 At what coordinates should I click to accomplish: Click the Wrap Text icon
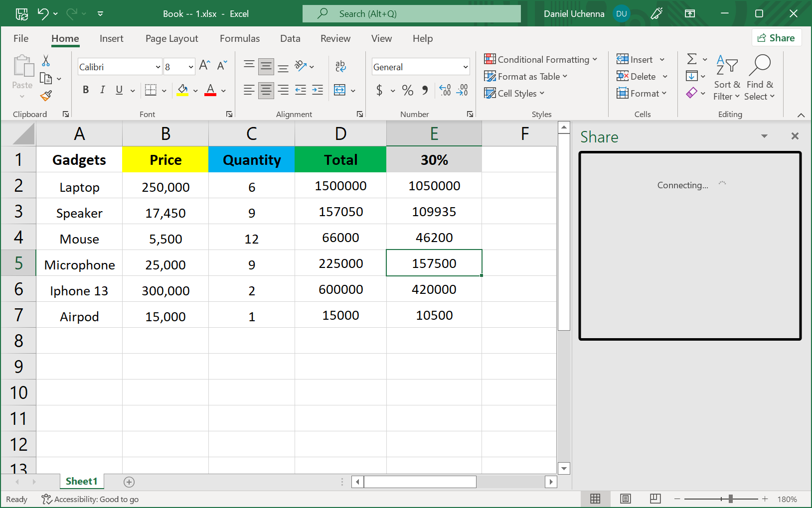click(x=341, y=66)
